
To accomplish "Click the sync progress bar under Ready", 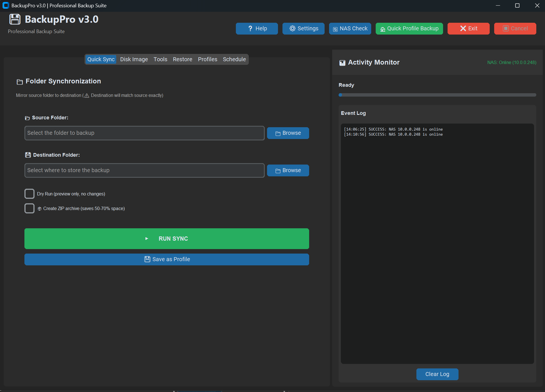I will coord(437,95).
